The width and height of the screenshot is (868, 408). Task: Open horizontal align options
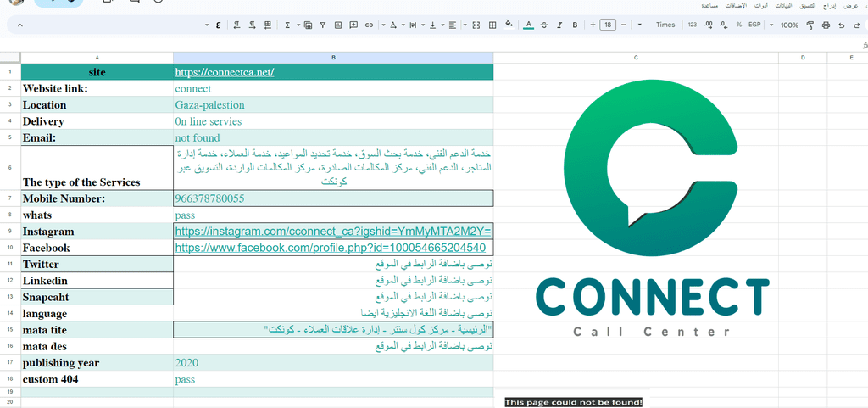click(453, 25)
